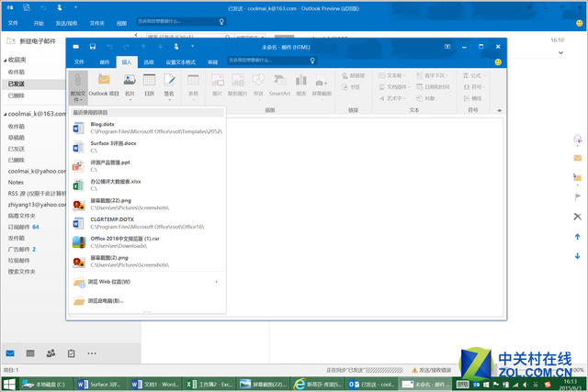Screen dimensions: 588x392
Task: Open Send/Receive (发送/接收) tab in main Outlook
Action: click(66, 23)
